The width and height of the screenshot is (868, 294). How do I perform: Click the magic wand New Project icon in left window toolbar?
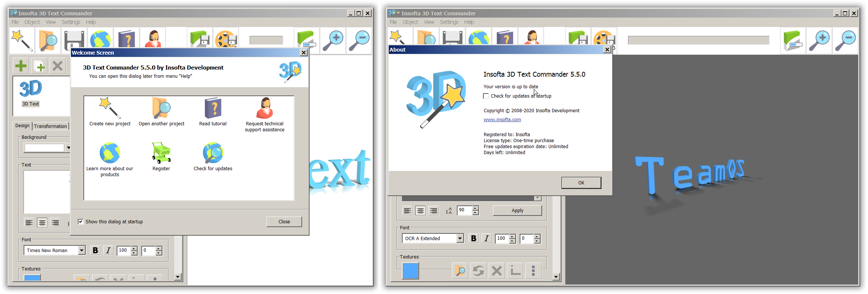pos(22,40)
